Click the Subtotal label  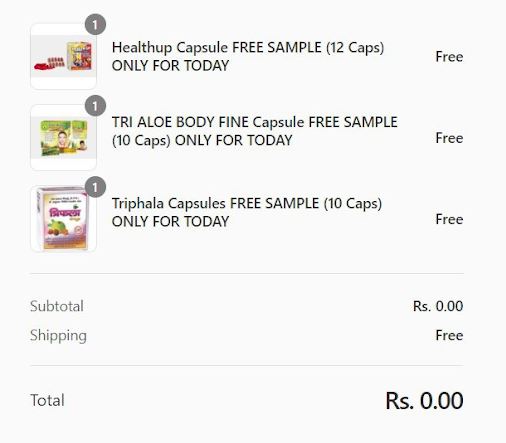[57, 306]
